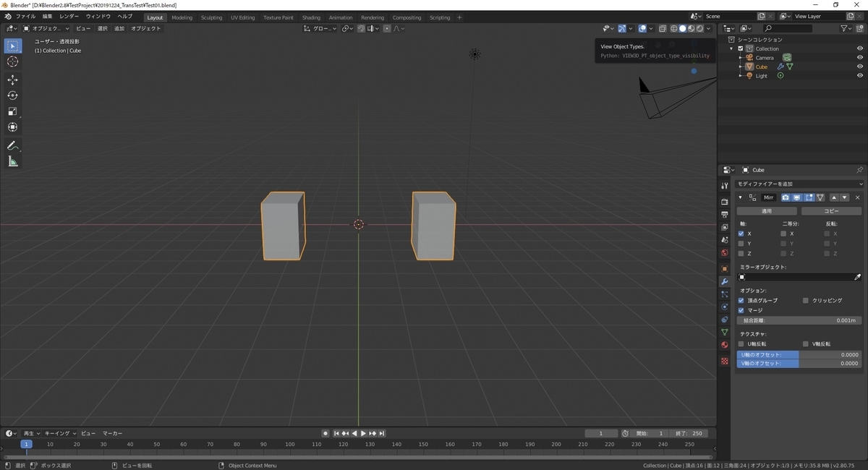
Task: Open the object interaction mode dropdown
Action: (45, 28)
